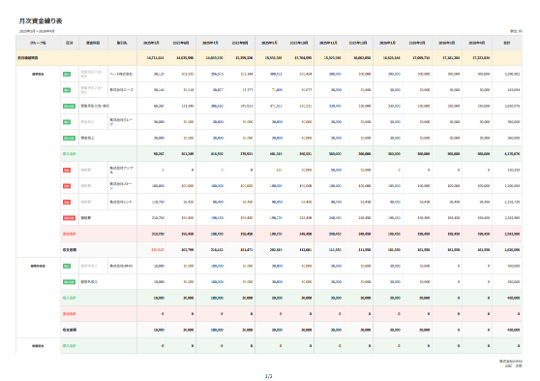Click the green badge in the 株式会社エース row
This screenshot has width=540, height=381.
pos(67,90)
